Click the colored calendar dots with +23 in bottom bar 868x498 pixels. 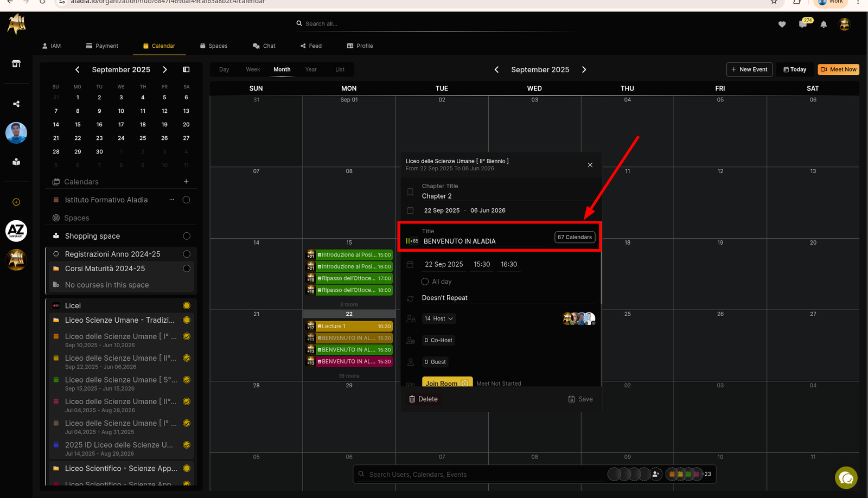(688, 474)
